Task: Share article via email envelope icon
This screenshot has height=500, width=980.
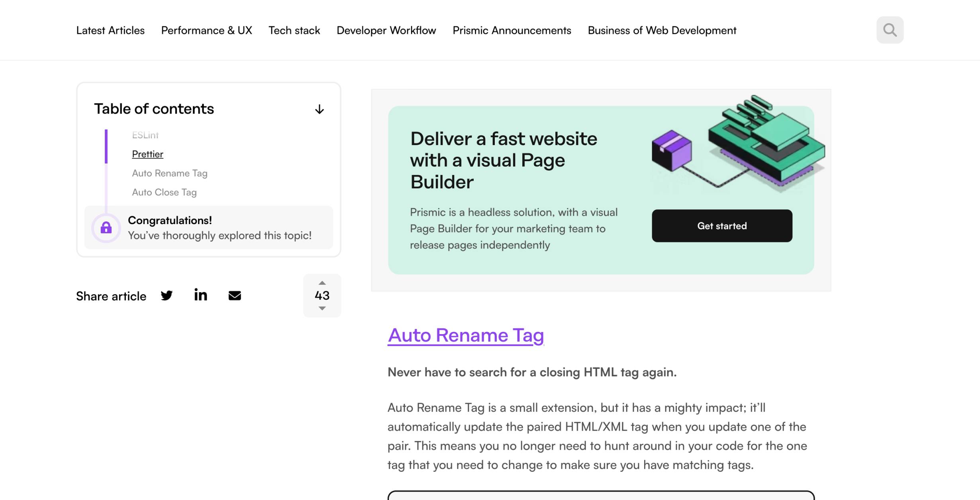Action: pos(235,295)
